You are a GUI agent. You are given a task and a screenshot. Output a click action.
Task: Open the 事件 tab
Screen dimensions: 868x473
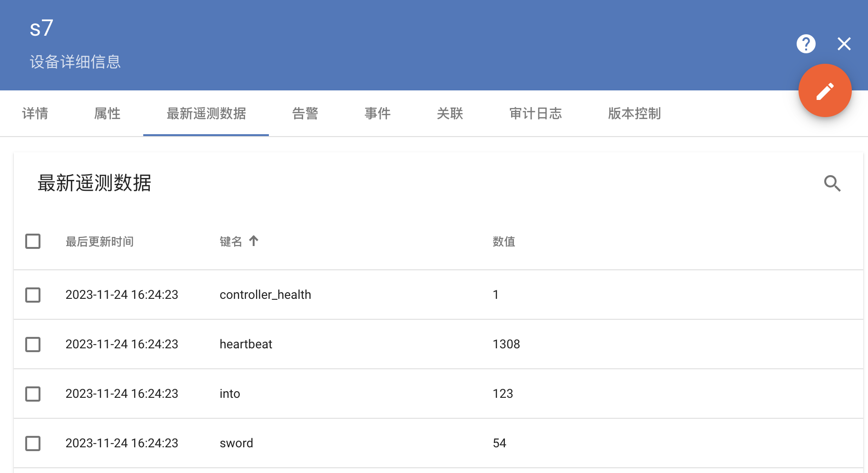click(377, 113)
